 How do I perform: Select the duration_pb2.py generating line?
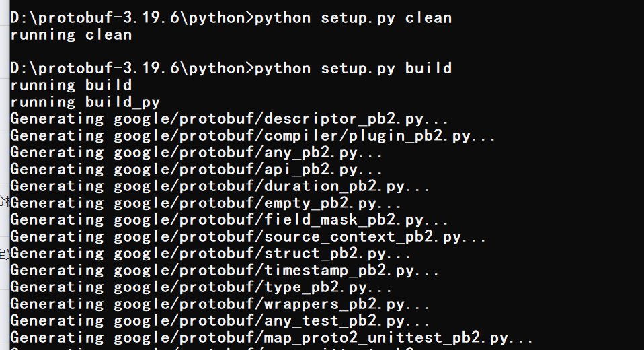coord(220,186)
